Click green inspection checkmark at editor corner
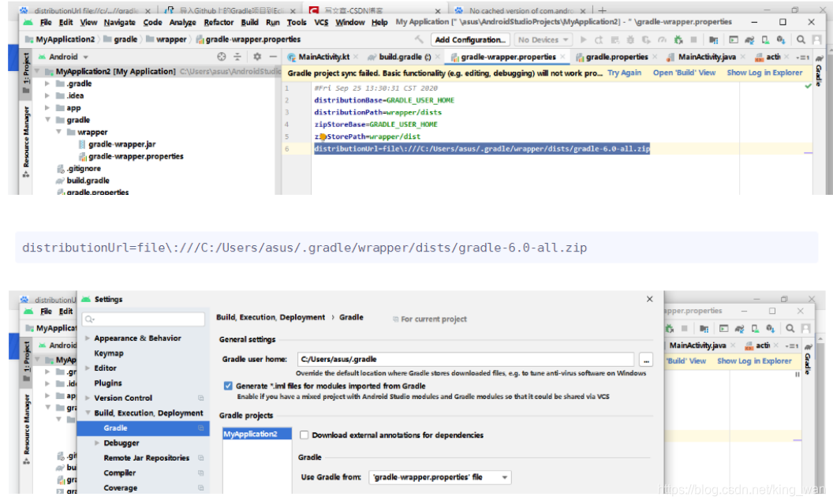 click(808, 86)
